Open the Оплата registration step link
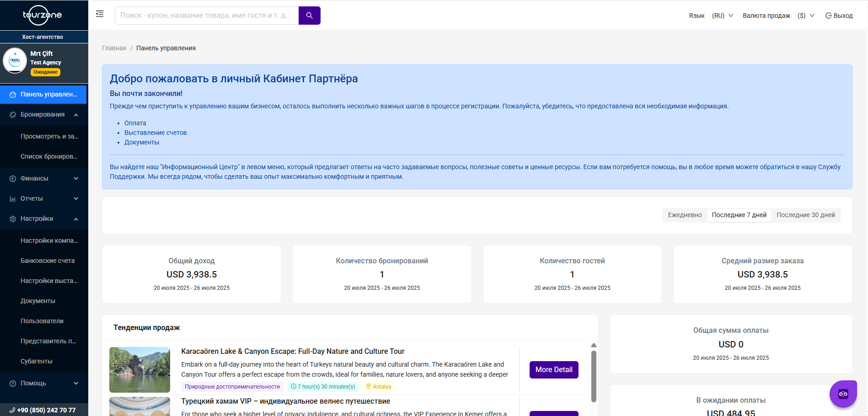Viewport: 868px width, 416px height. pos(135,123)
